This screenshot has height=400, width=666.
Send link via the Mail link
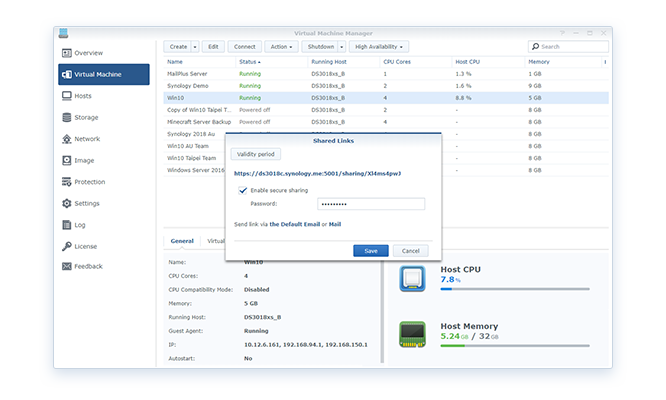tap(335, 224)
